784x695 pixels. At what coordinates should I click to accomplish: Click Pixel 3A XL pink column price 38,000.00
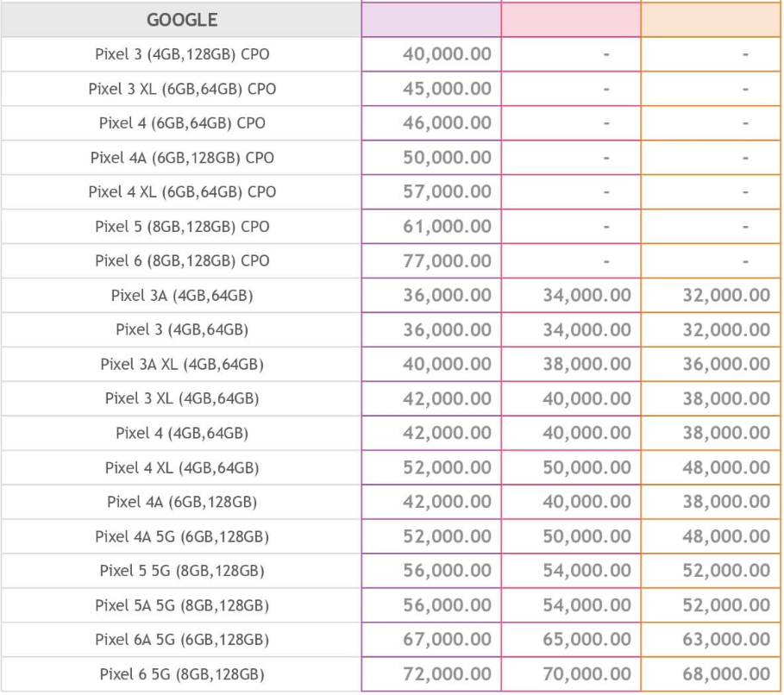pyautogui.click(x=587, y=364)
